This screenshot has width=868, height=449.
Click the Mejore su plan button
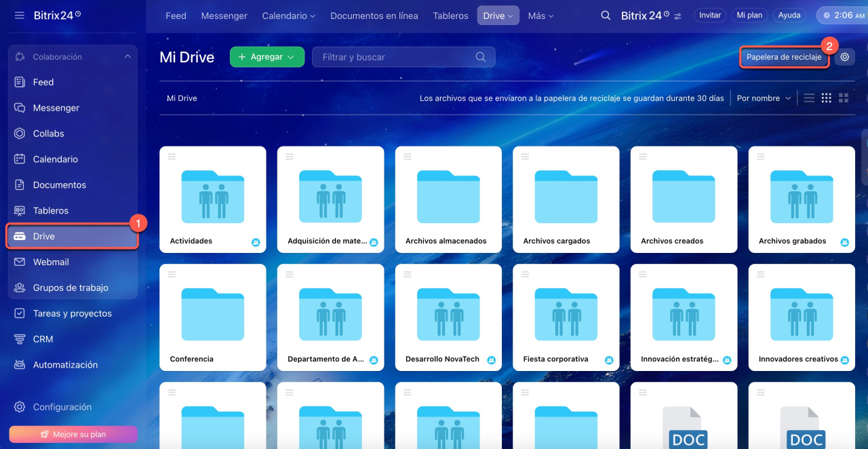click(x=73, y=434)
